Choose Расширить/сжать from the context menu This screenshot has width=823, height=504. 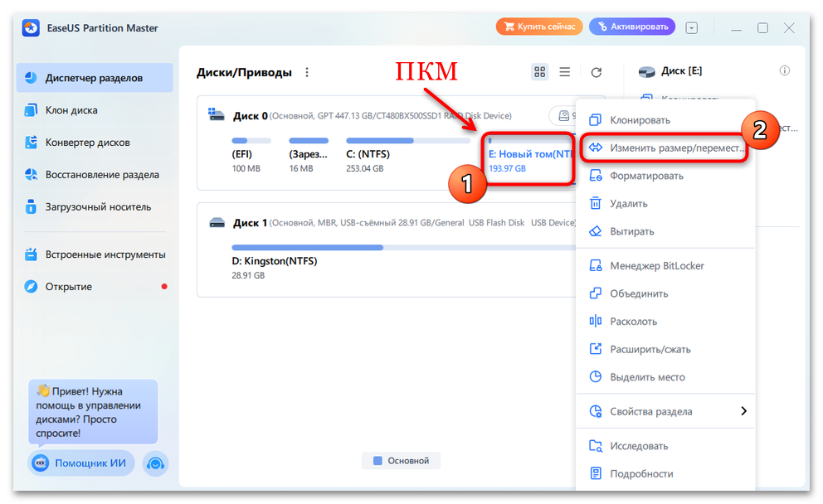(665, 349)
